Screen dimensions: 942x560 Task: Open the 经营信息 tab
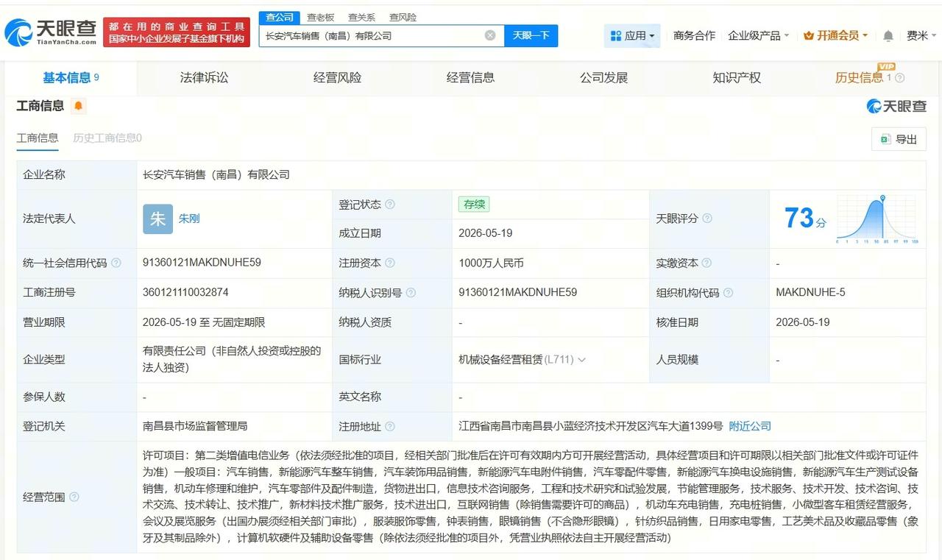pyautogui.click(x=470, y=78)
